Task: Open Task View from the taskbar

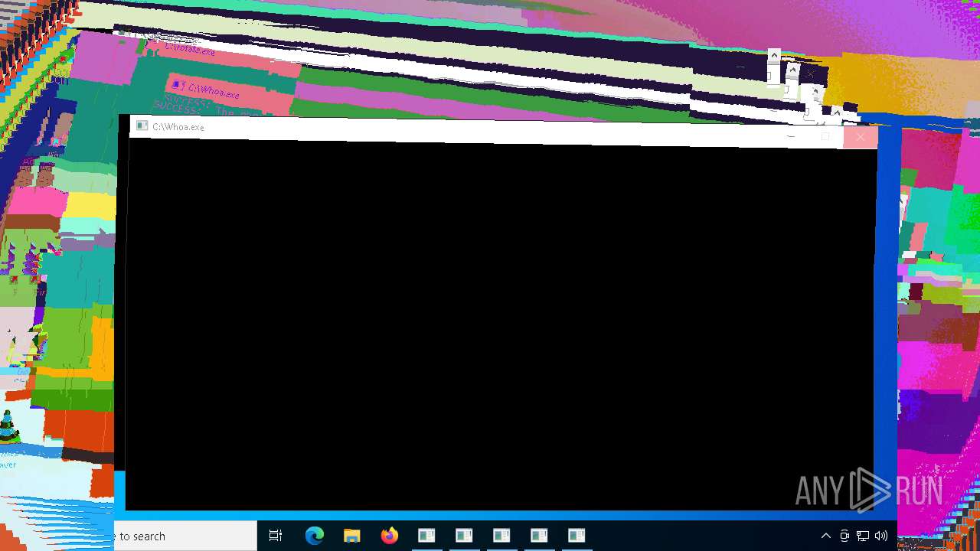Action: [x=276, y=536]
